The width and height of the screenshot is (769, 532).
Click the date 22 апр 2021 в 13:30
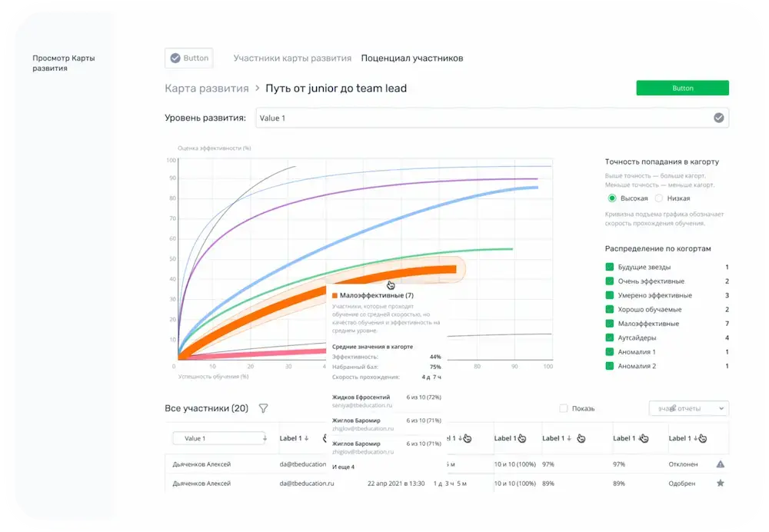pos(396,483)
